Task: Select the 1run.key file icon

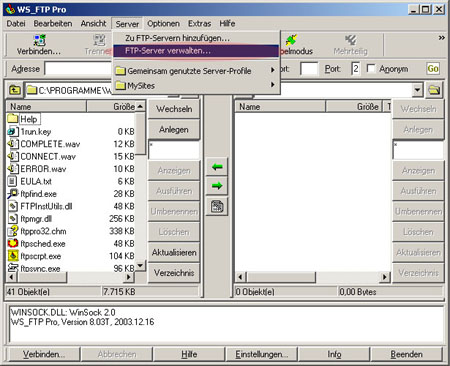Action: 12,132
